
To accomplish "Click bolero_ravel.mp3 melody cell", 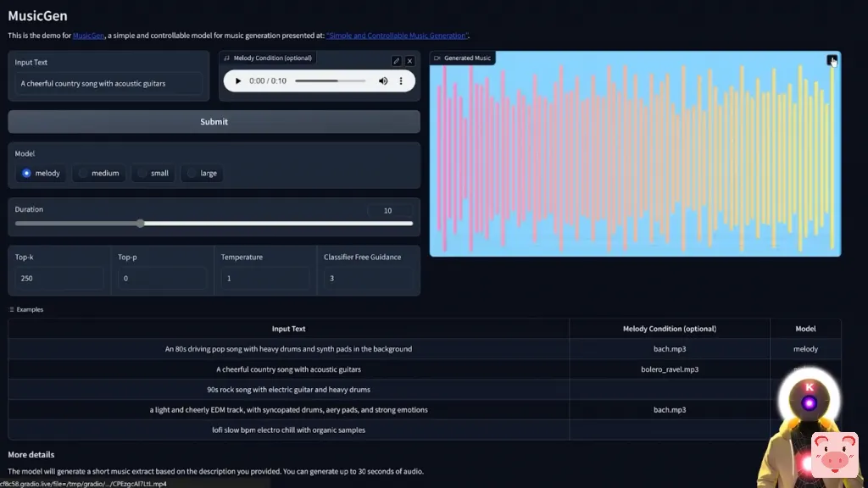I will point(670,369).
